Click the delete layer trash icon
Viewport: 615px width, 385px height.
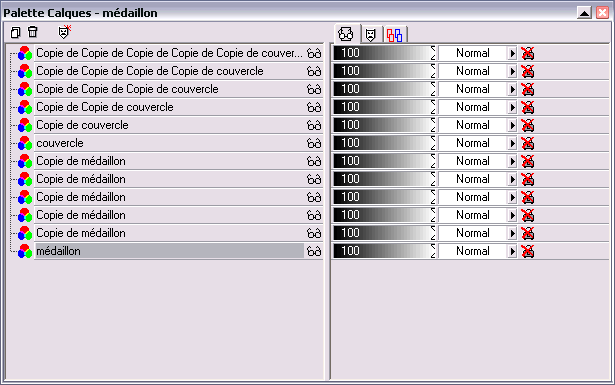tap(33, 32)
